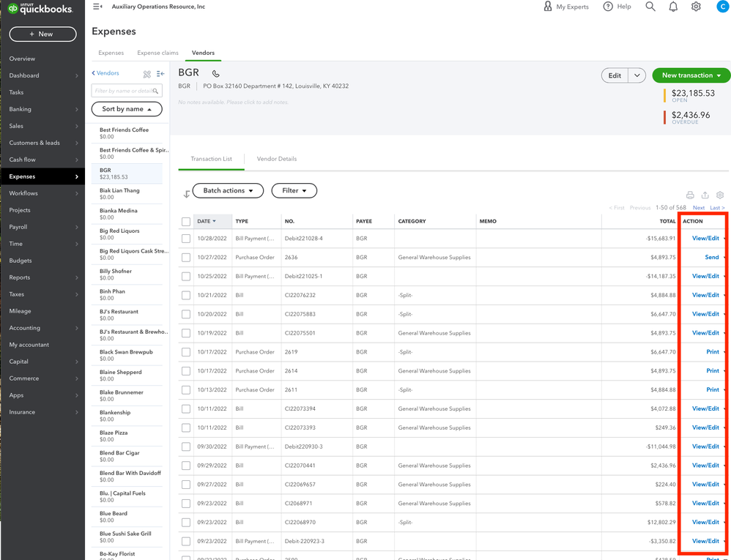Open the Batch actions dropdown
This screenshot has width=731, height=560.
point(228,190)
